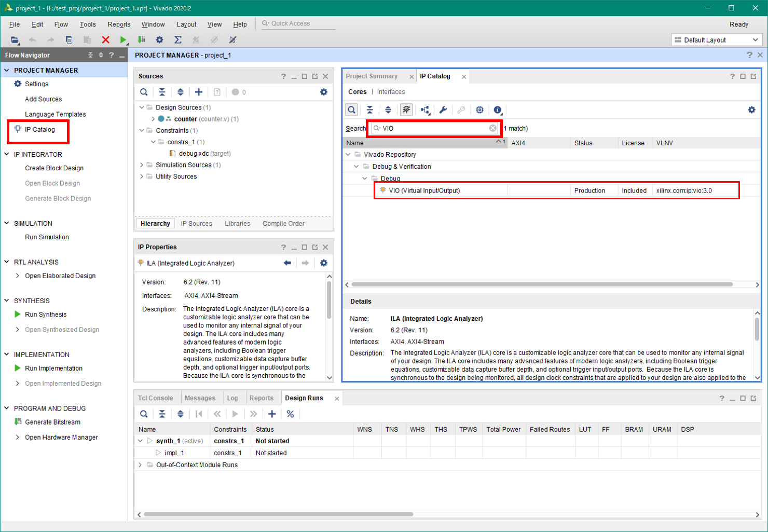768x532 pixels.
Task: Click IP Catalog in Flow Navigator
Action: click(39, 129)
